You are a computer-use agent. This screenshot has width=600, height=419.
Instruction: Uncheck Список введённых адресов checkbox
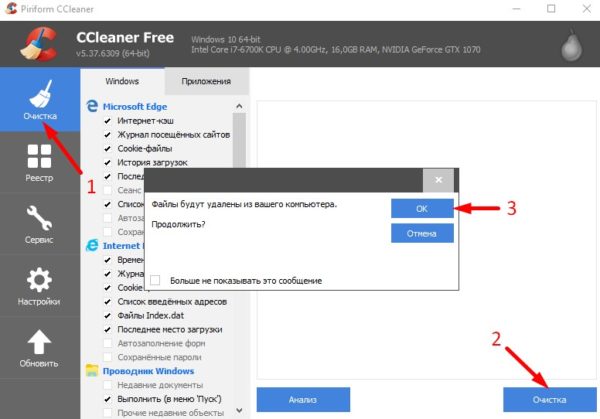click(x=108, y=302)
